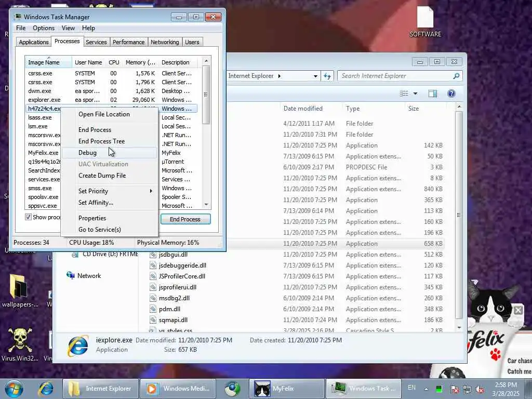532x399 pixels.
Task: Open the Task Manager Help menu
Action: [x=88, y=28]
